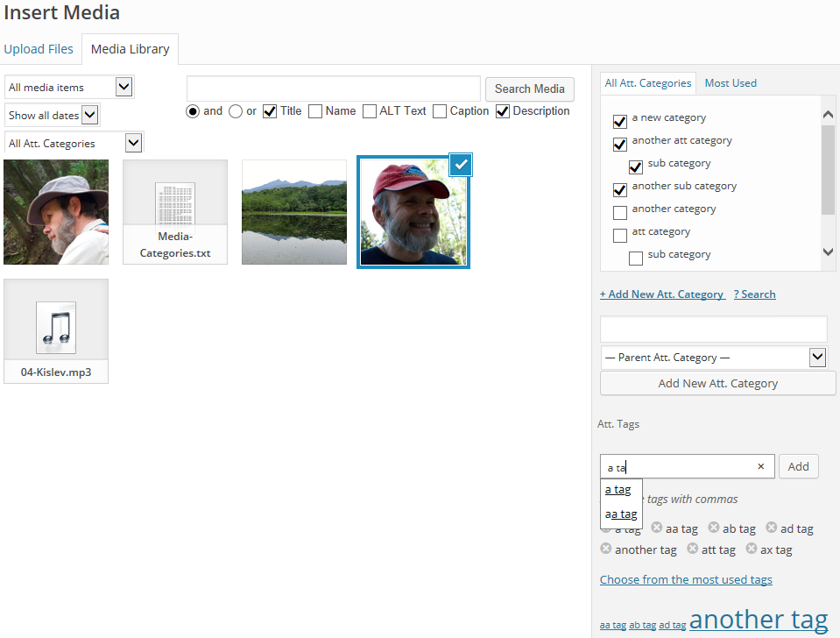This screenshot has height=638, width=840.
Task: Uncheck 'another att category' checkbox
Action: point(620,144)
